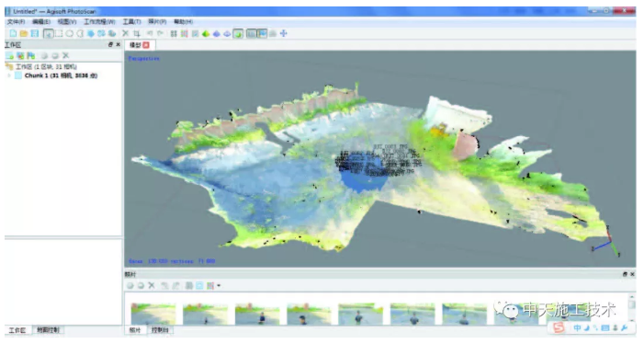This screenshot has width=644, height=344.
Task: Click the float button of the 工作区 pane
Action: coord(110,45)
